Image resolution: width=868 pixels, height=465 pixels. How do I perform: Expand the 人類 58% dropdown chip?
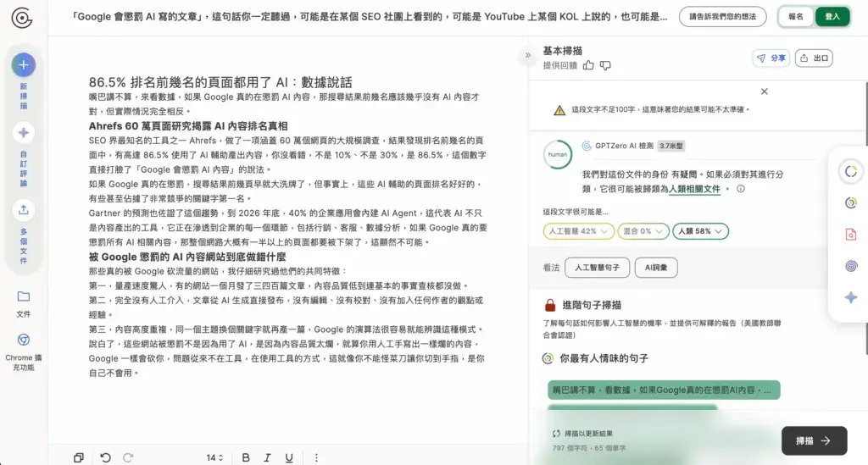(700, 230)
